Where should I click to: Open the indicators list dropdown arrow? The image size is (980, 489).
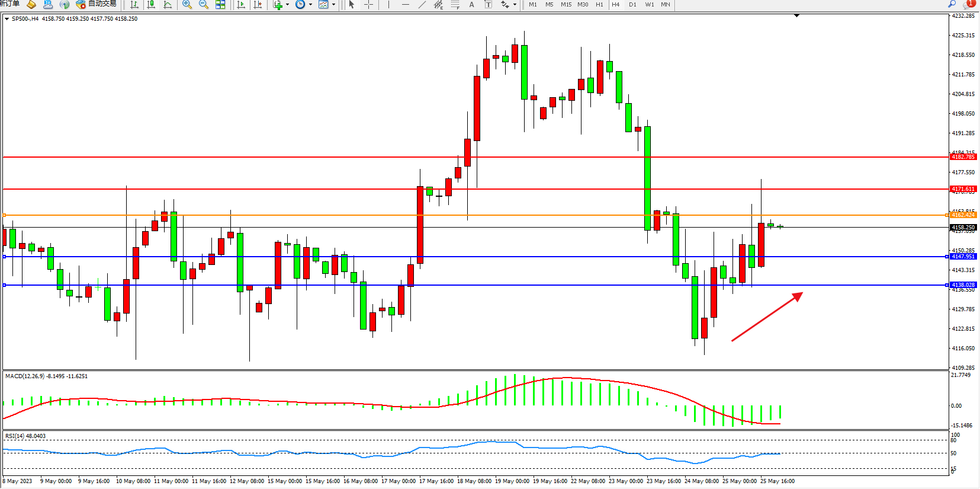tap(288, 5)
